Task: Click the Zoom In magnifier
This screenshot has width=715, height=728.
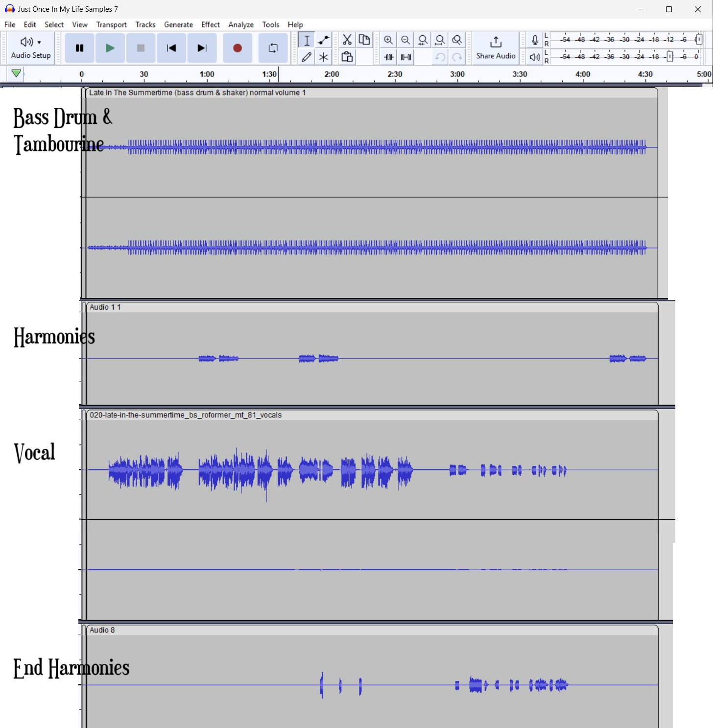Action: click(388, 40)
